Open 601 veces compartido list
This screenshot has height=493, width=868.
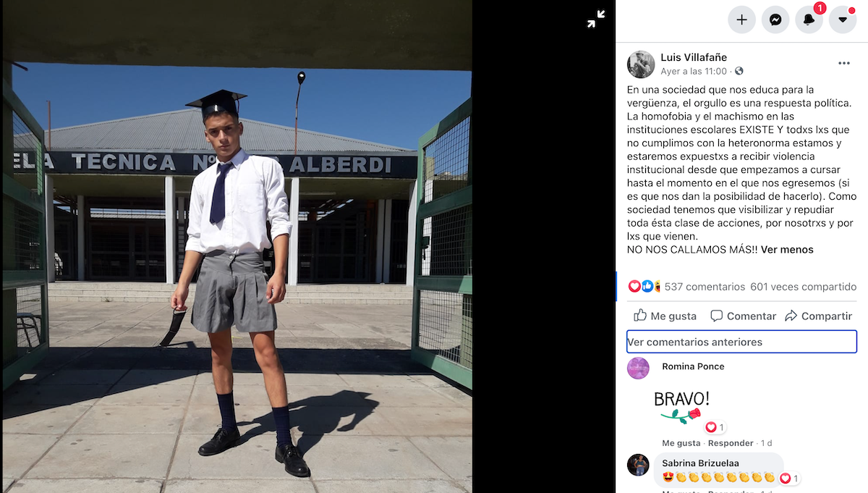[804, 287]
